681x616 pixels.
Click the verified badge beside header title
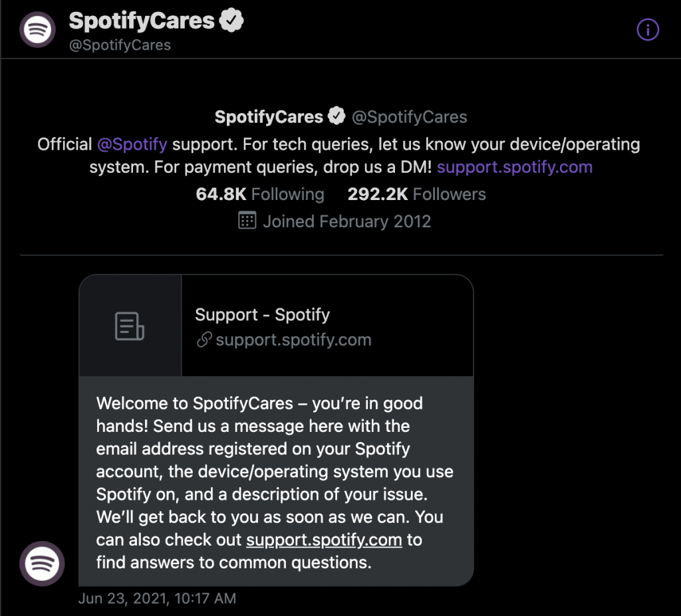232,21
